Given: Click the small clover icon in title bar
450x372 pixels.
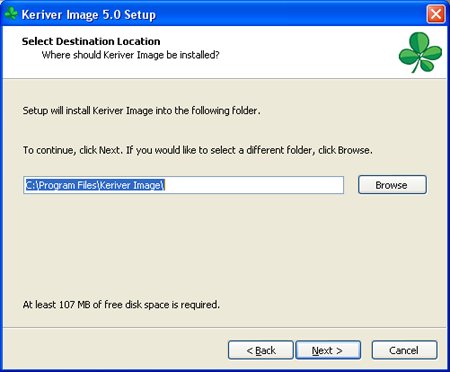Looking at the screenshot, I should (11, 14).
